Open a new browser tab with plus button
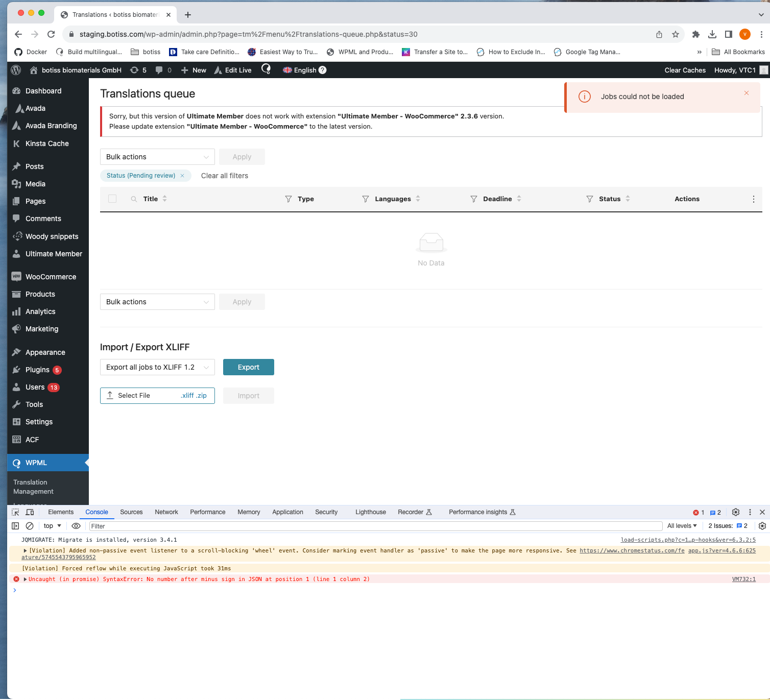Screen dimensions: 770x700 click(x=188, y=15)
